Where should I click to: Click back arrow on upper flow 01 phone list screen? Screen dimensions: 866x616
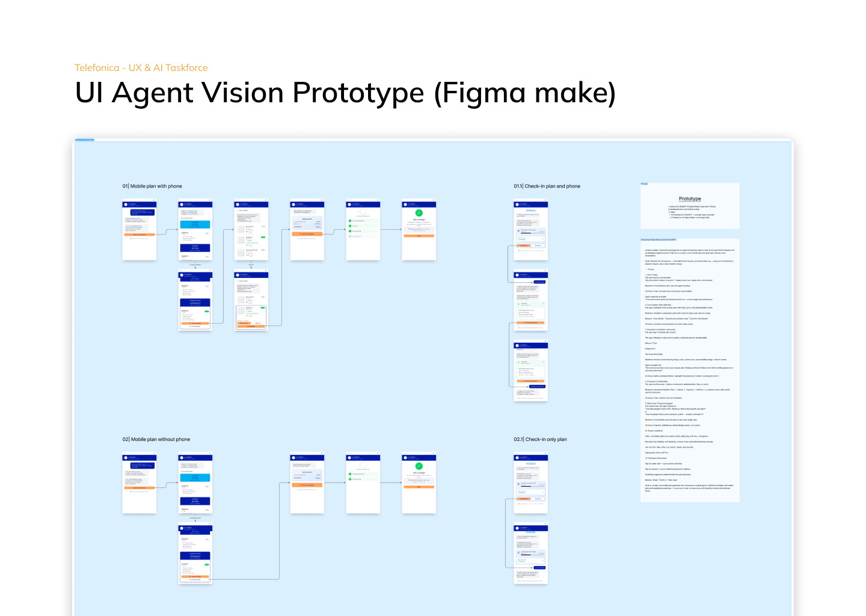pos(238,211)
